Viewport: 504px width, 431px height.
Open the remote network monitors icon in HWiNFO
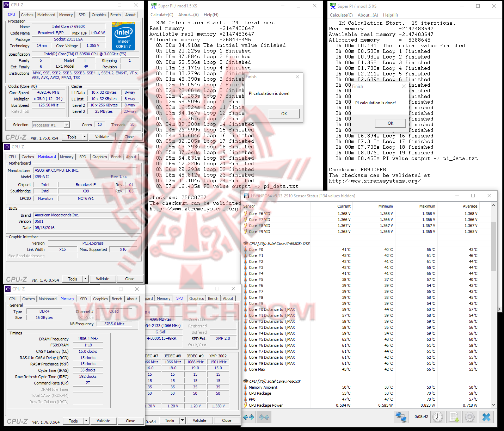401,417
